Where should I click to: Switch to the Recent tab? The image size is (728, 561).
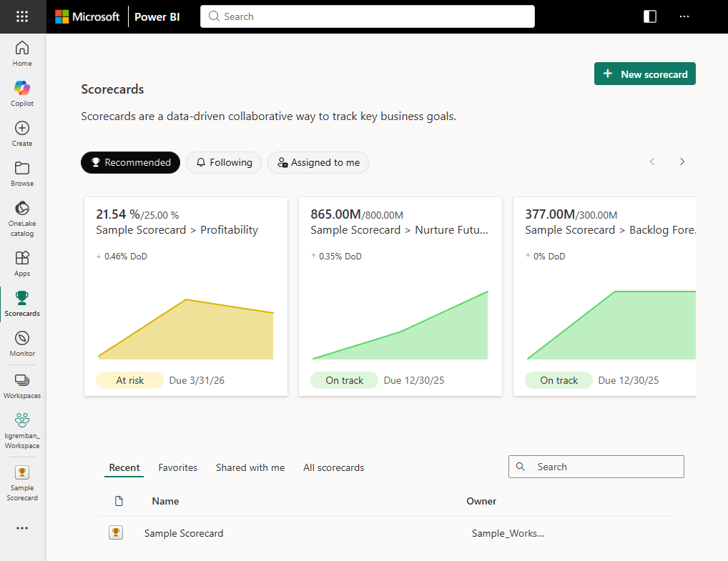pyautogui.click(x=124, y=467)
